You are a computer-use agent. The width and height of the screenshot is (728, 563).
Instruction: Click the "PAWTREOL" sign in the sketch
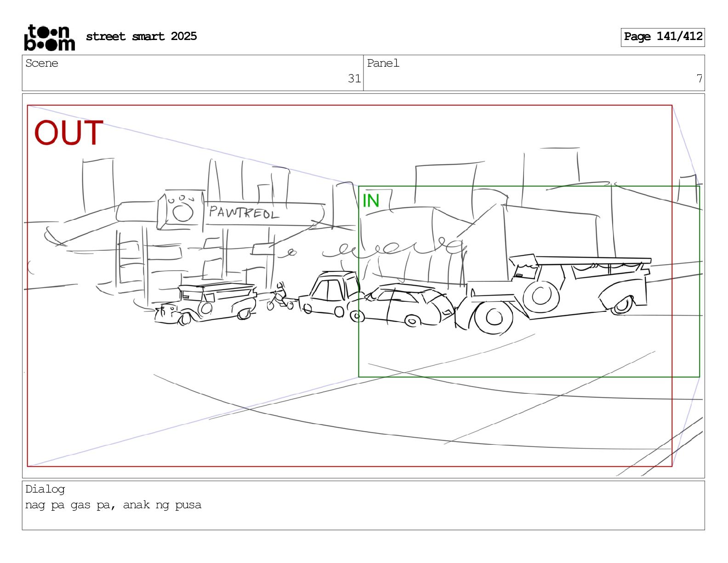click(x=244, y=213)
